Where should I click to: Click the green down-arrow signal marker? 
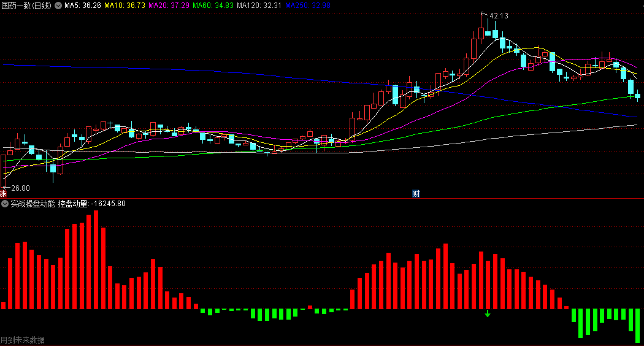point(488,314)
